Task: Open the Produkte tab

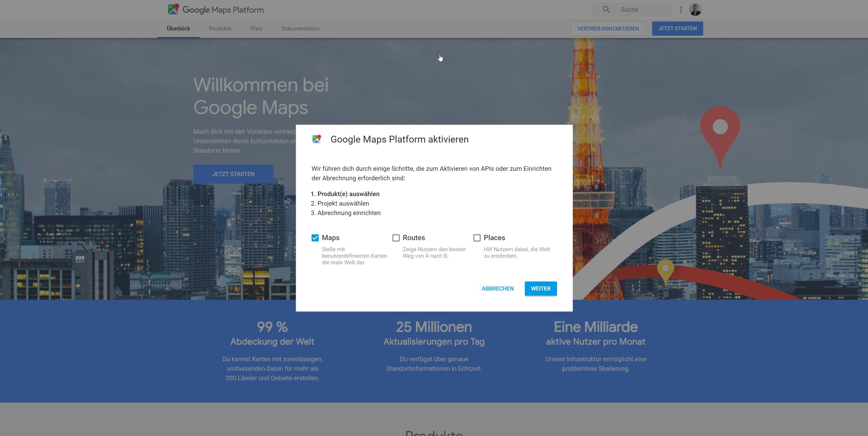Action: point(220,28)
